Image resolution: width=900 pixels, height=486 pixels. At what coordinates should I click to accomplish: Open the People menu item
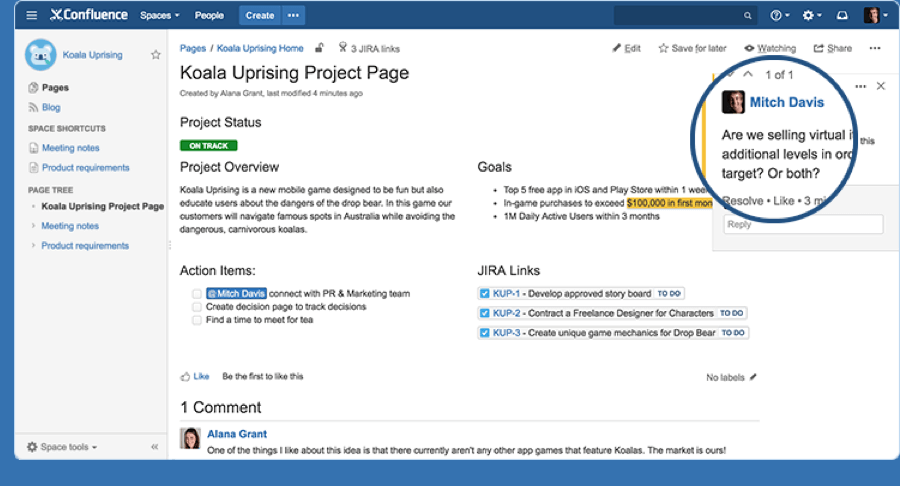click(209, 16)
